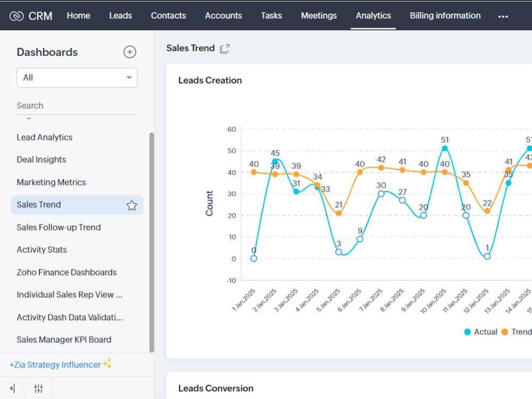Open the Contacts tab

pos(168,15)
